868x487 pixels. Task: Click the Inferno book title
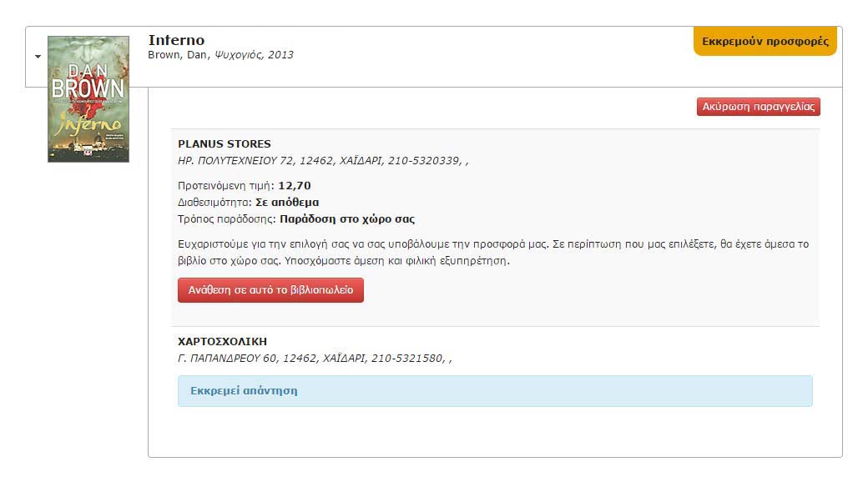[176, 40]
